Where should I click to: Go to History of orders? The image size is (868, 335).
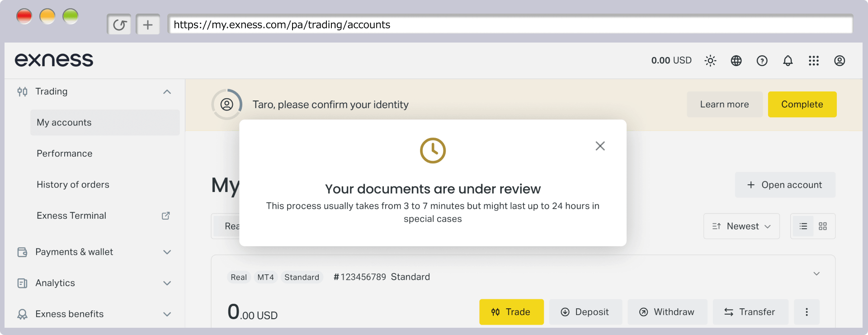(x=73, y=185)
